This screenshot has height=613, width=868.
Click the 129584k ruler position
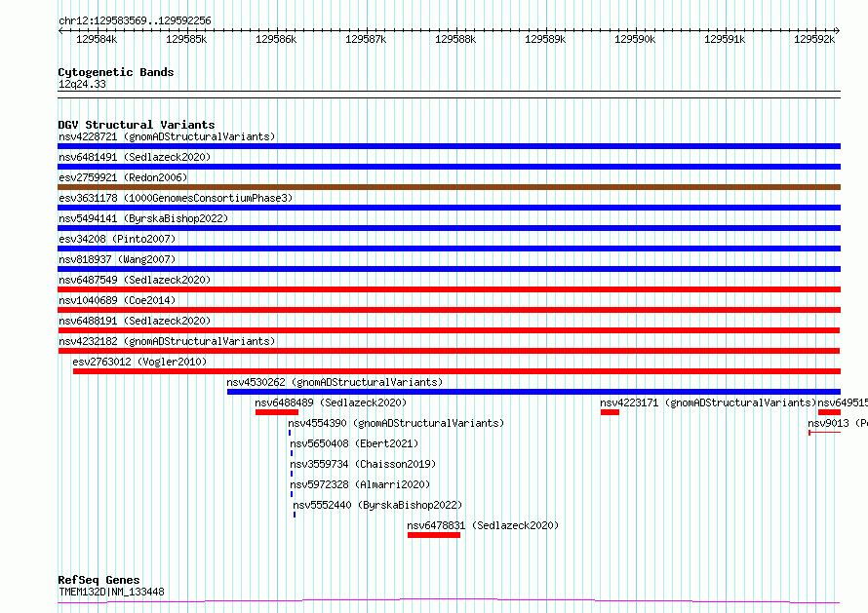pos(97,39)
